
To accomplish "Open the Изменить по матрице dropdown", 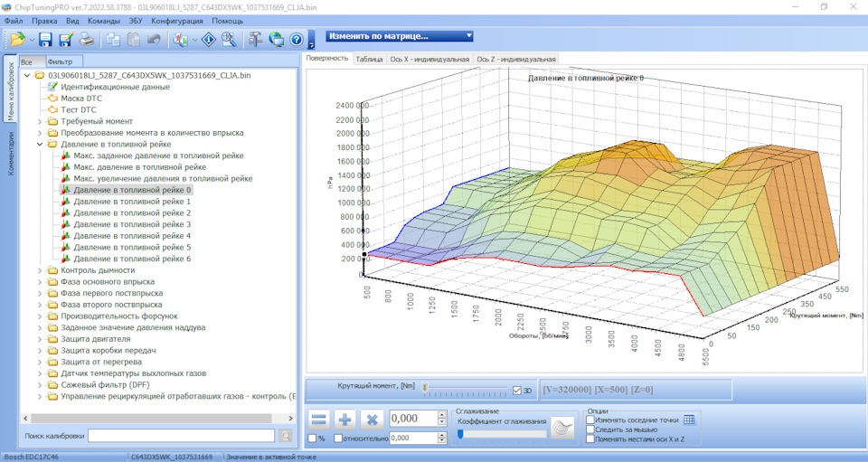I will pos(400,36).
